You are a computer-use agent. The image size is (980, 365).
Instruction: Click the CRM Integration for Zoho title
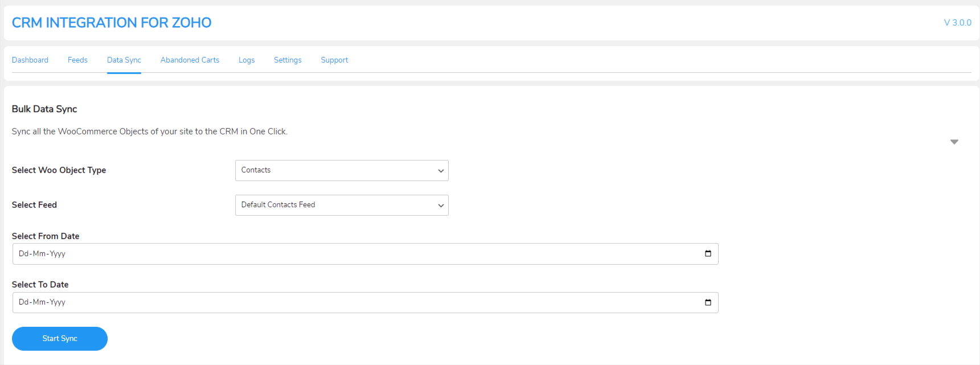tap(112, 23)
